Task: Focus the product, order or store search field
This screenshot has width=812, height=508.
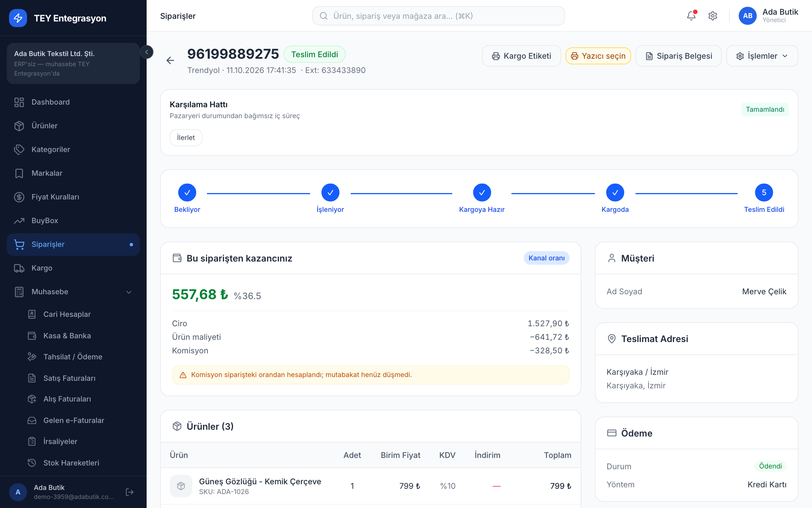Action: [x=438, y=16]
